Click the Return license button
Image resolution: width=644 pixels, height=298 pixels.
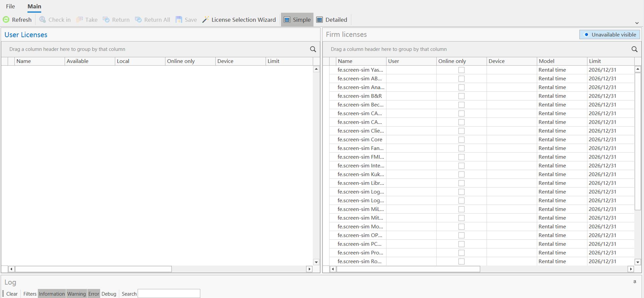(116, 20)
